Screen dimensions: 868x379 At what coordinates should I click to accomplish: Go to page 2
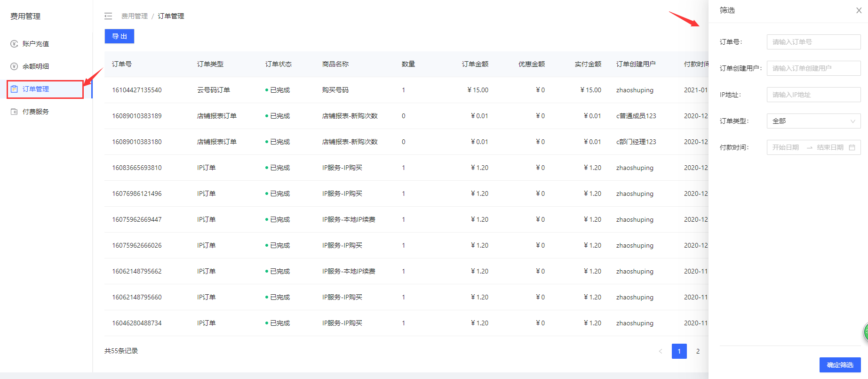coord(698,351)
